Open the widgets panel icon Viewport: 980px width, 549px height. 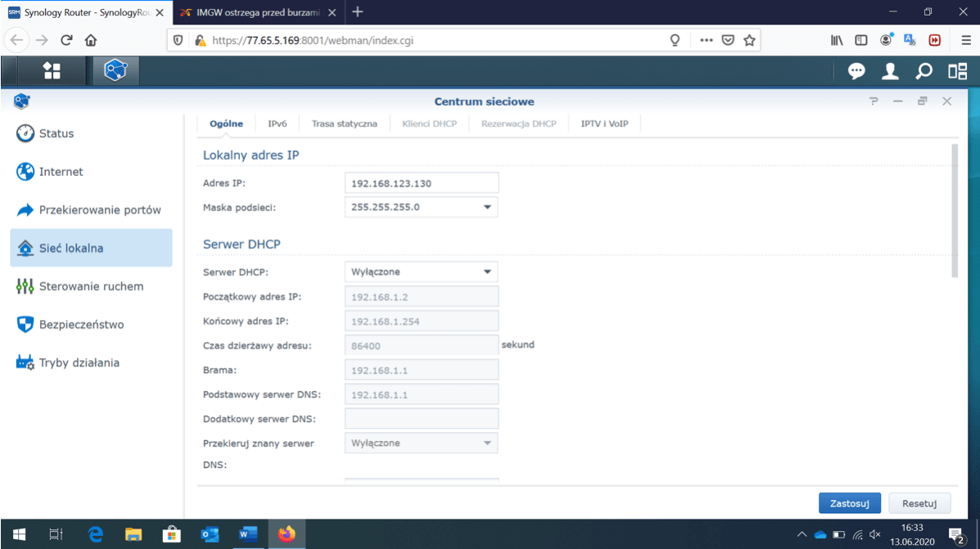pyautogui.click(x=957, y=72)
